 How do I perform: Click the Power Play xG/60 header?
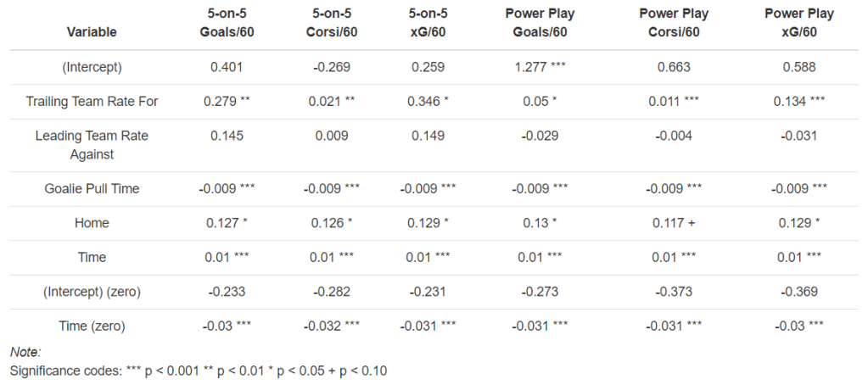pyautogui.click(x=798, y=23)
